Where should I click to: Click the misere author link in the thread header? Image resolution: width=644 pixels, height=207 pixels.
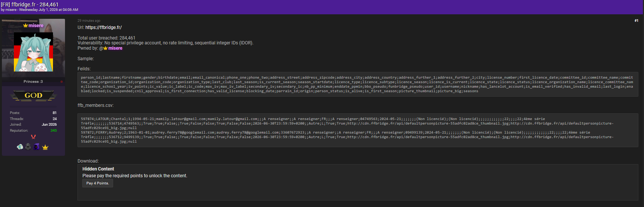(11, 10)
